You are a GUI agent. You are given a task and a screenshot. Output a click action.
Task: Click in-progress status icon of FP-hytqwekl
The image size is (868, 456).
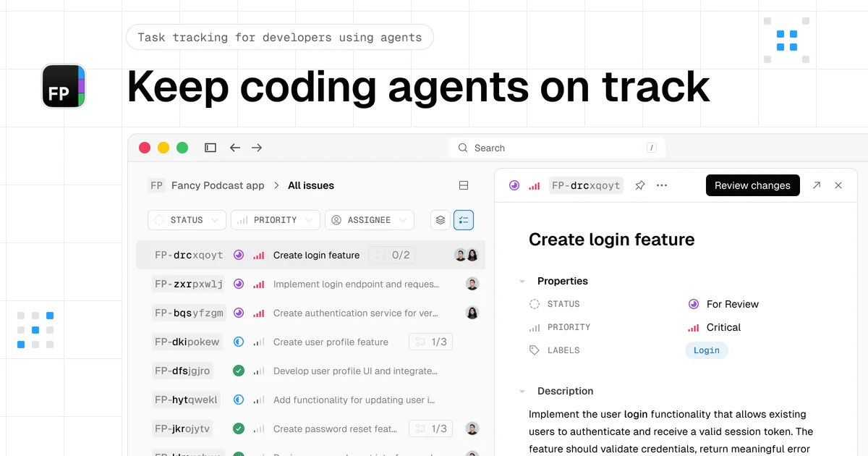pyautogui.click(x=239, y=400)
